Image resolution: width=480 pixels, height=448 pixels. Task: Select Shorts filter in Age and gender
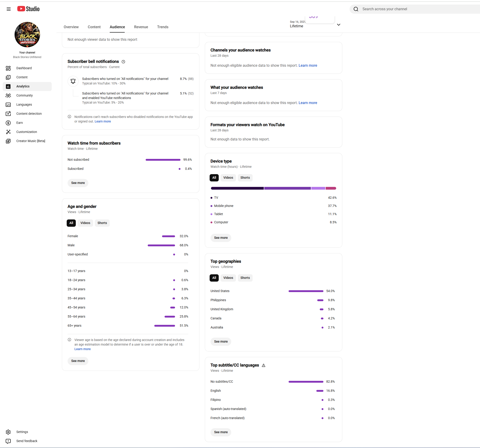[102, 223]
